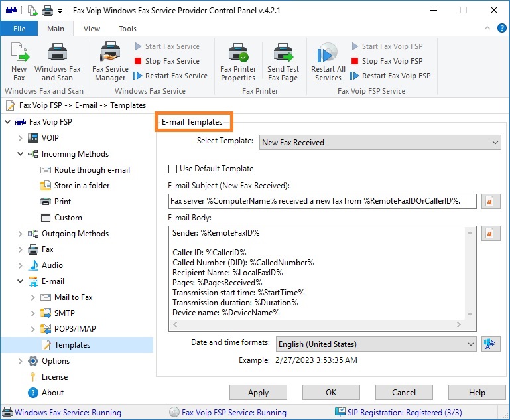The image size is (510, 420).
Task: Expand the VOIP tree node
Action: click(x=20, y=138)
